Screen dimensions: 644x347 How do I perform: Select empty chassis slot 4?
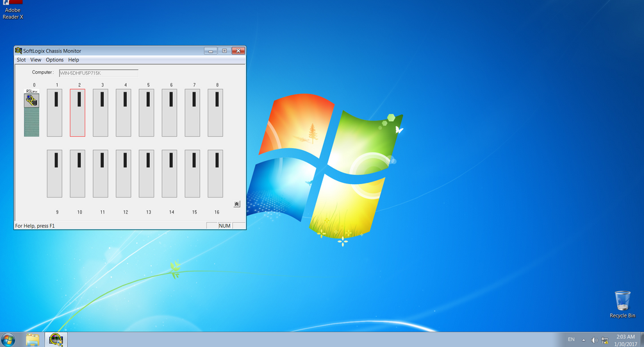point(124,113)
